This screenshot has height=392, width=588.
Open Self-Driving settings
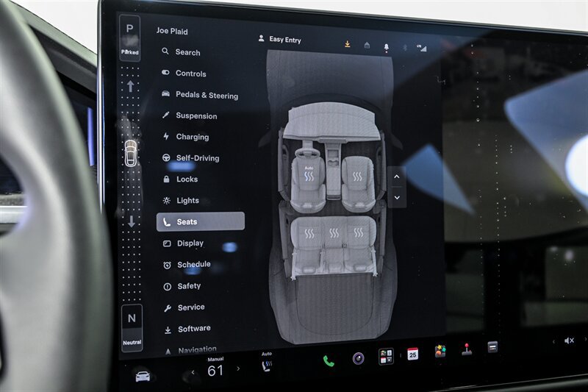click(191, 158)
